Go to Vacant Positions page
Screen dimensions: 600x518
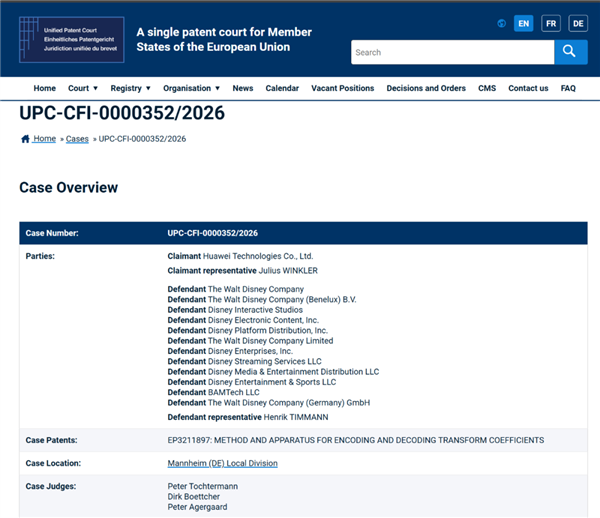pos(342,88)
